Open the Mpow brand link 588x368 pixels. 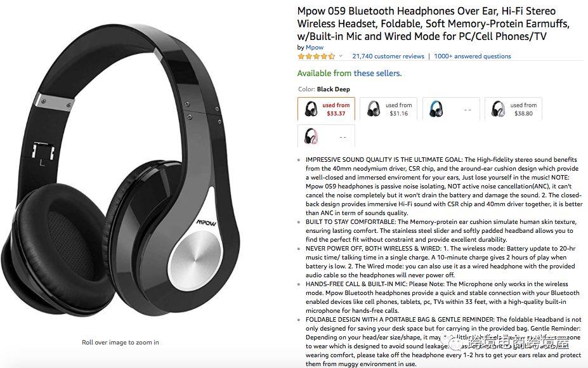pos(314,47)
